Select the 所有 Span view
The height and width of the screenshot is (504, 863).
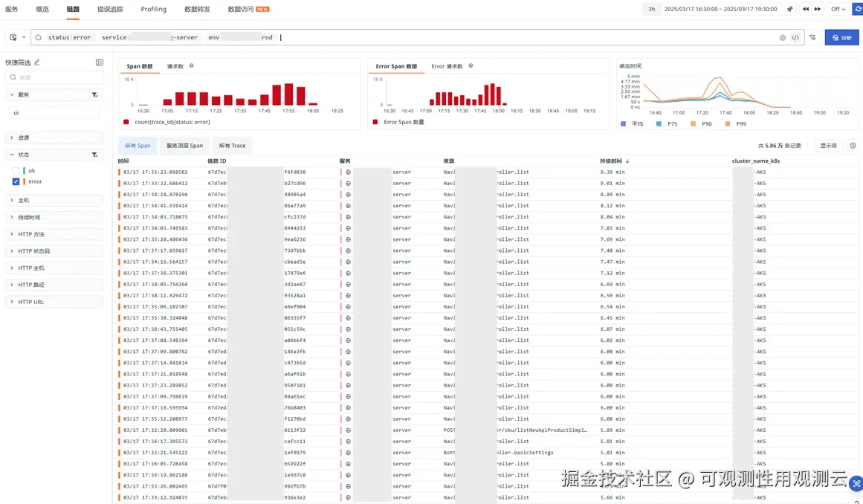(x=138, y=146)
